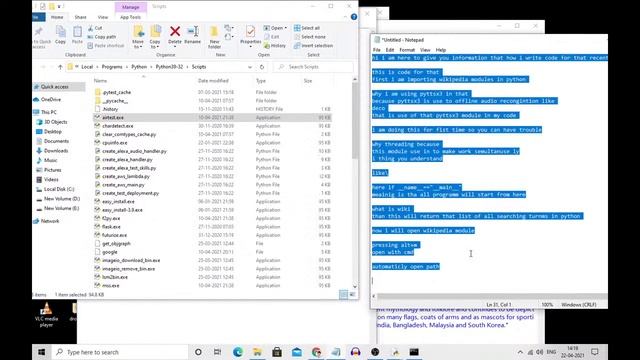Click the Refresh button beside the address bar
Viewport: 640px width, 360px height.
click(x=262, y=67)
